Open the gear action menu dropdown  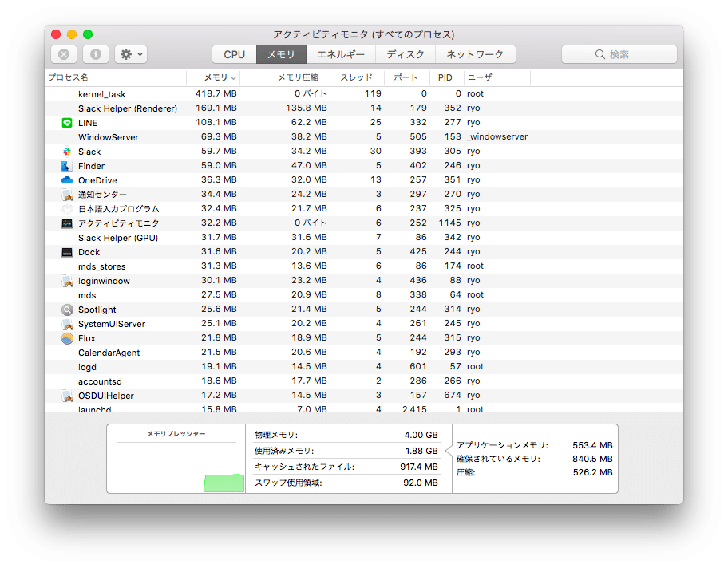pos(132,54)
